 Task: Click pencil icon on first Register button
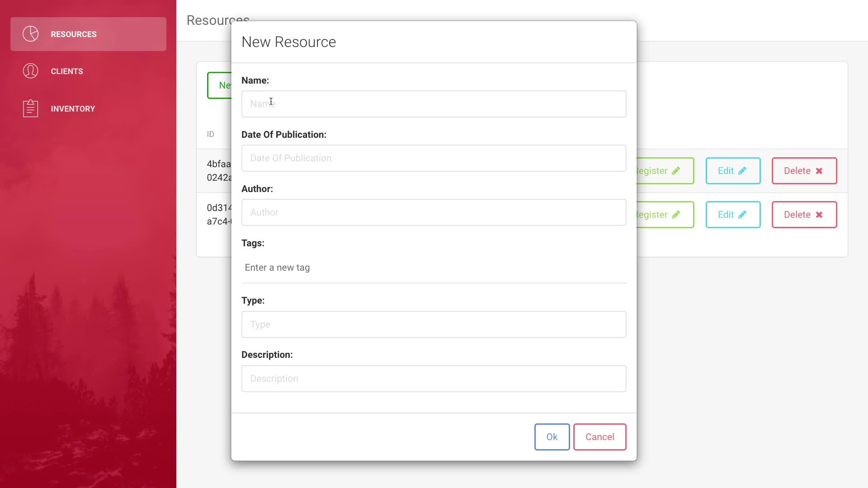coord(676,171)
